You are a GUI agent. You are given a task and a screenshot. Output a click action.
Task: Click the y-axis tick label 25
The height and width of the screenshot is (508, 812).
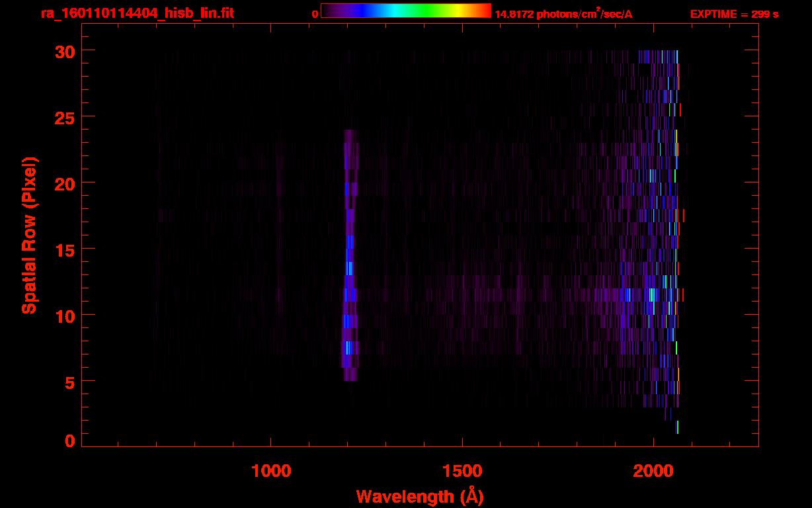coord(63,117)
